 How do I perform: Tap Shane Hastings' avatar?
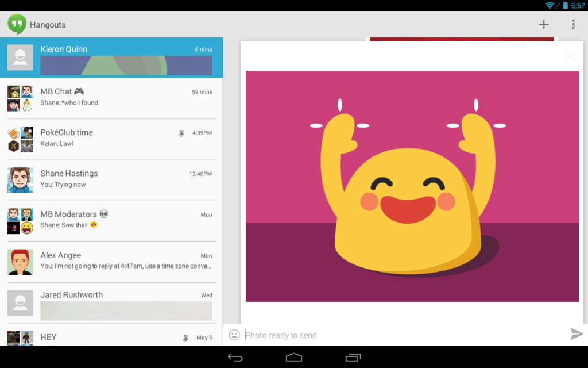20,180
